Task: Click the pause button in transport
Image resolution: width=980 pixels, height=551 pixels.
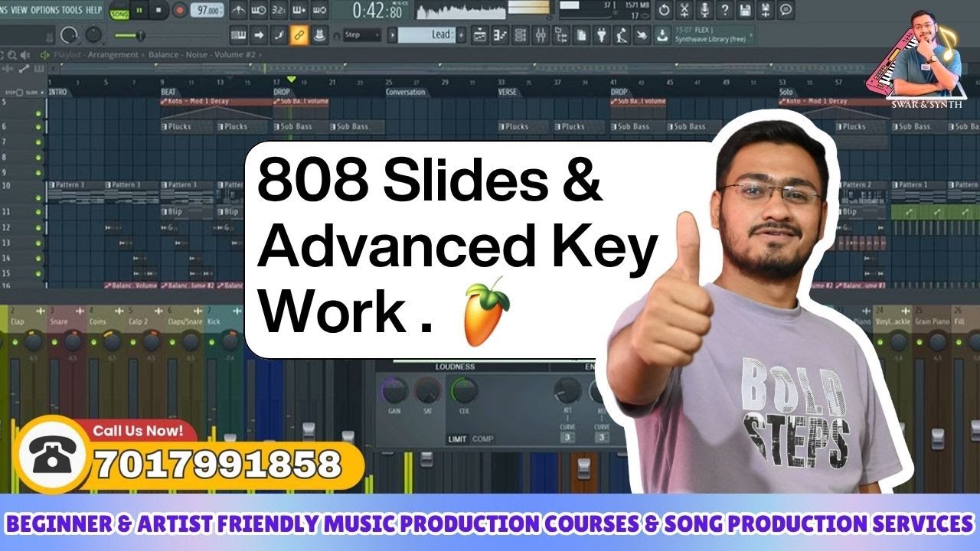Action: click(x=139, y=11)
